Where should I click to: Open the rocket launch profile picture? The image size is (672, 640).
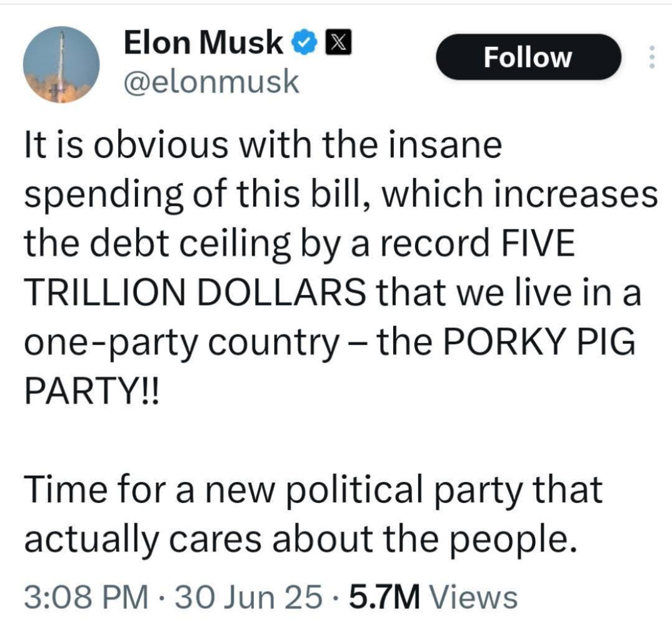point(61,64)
